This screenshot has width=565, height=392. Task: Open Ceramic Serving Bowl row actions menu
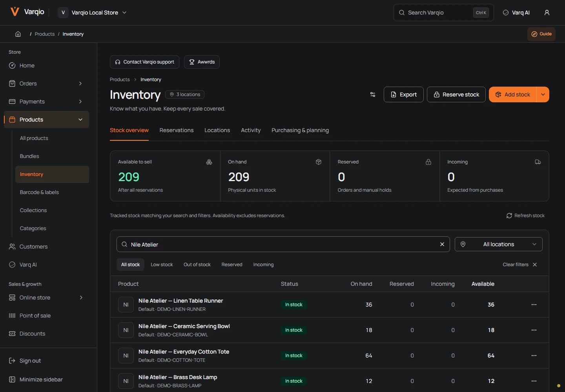click(x=534, y=330)
